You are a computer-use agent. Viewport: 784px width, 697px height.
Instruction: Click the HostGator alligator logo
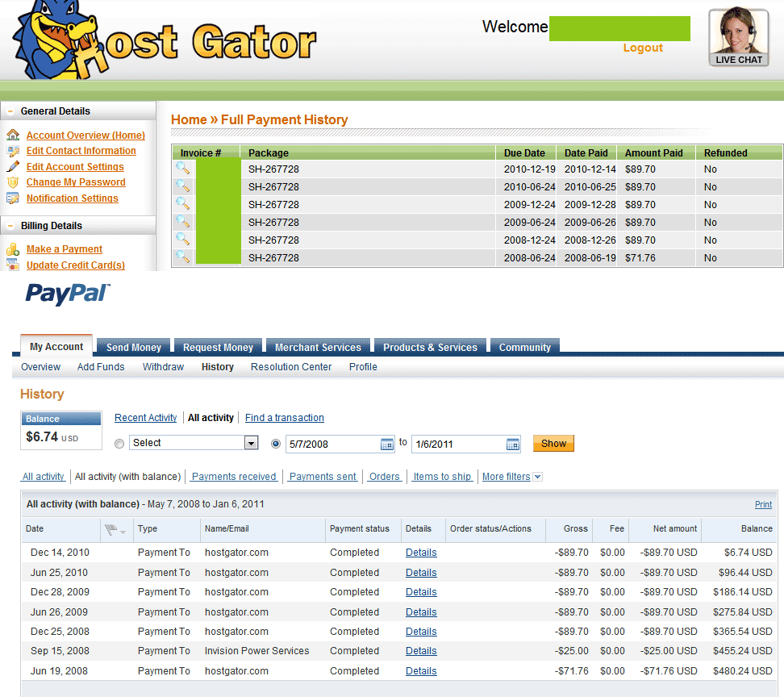[162, 40]
